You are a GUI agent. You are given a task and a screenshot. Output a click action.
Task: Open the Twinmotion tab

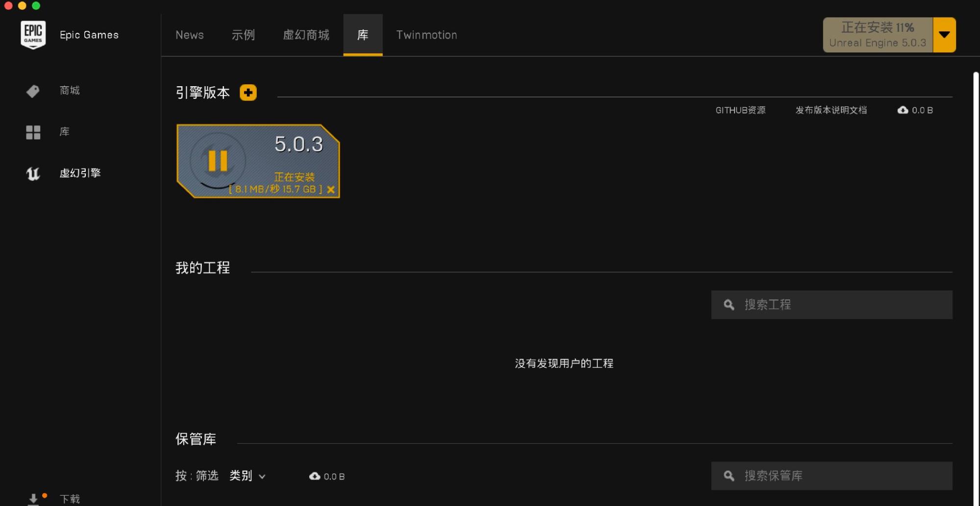click(426, 35)
